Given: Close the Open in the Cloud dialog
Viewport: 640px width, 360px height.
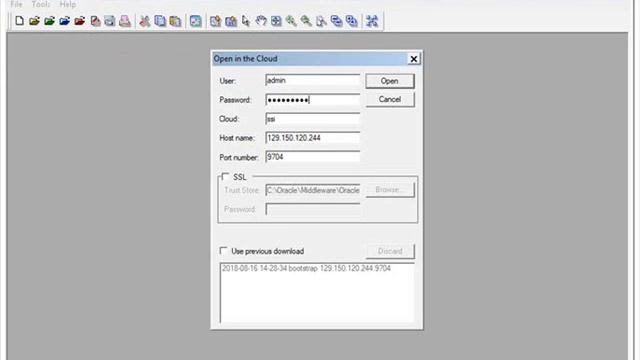Looking at the screenshot, I should click(x=413, y=59).
